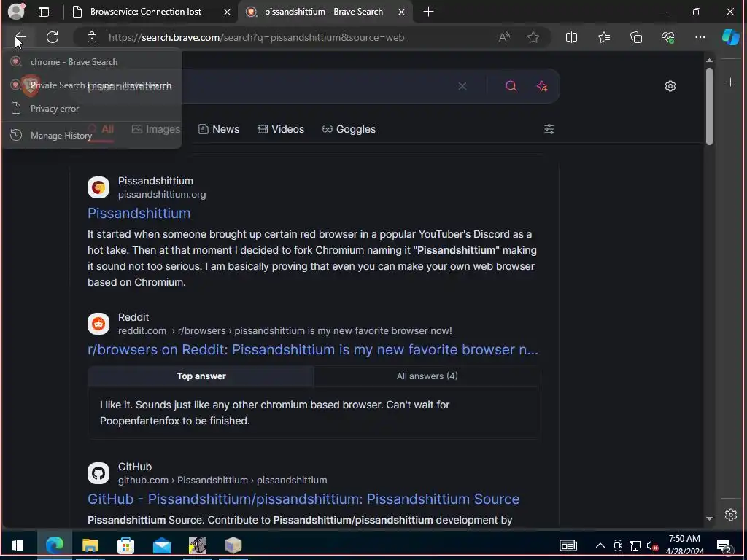Open a new tab with plus button
The height and width of the screenshot is (560, 747).
click(428, 12)
